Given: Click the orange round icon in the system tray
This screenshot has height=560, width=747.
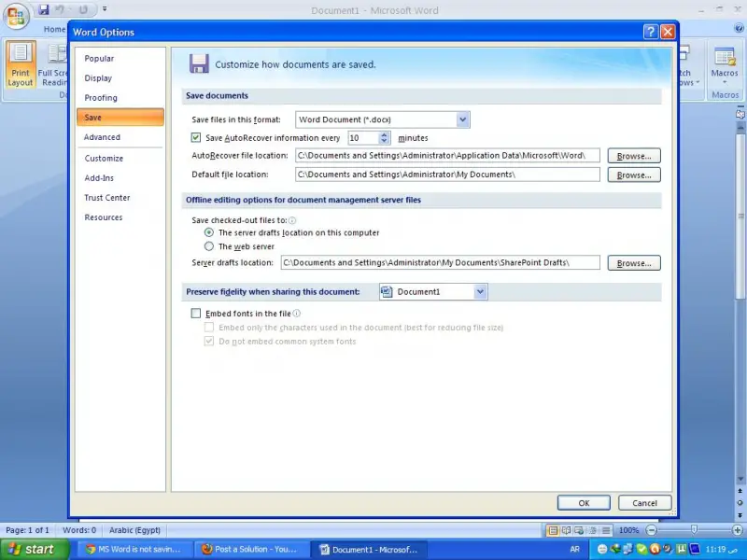Looking at the screenshot, I should pos(655,549).
